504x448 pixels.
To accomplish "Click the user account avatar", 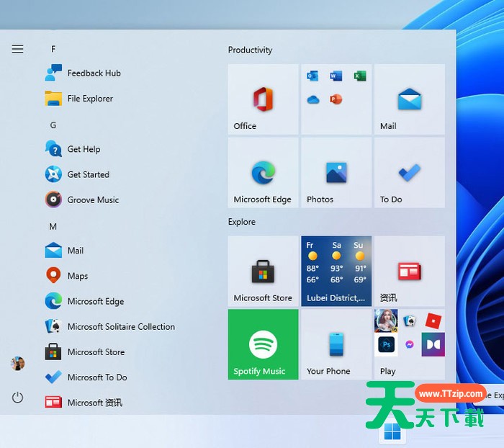I will click(x=18, y=364).
